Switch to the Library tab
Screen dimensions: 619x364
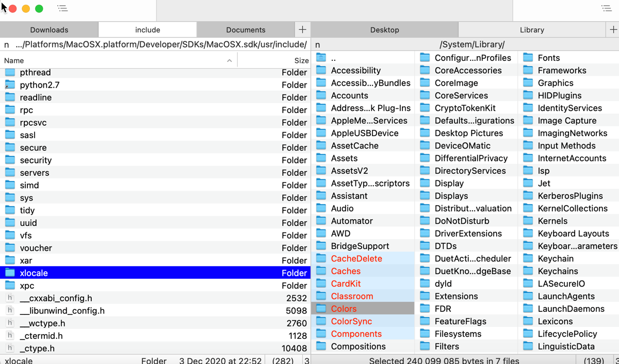click(532, 29)
